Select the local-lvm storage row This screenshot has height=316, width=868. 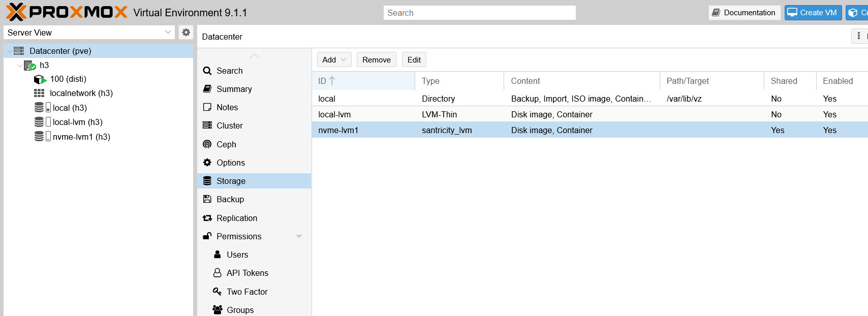590,114
